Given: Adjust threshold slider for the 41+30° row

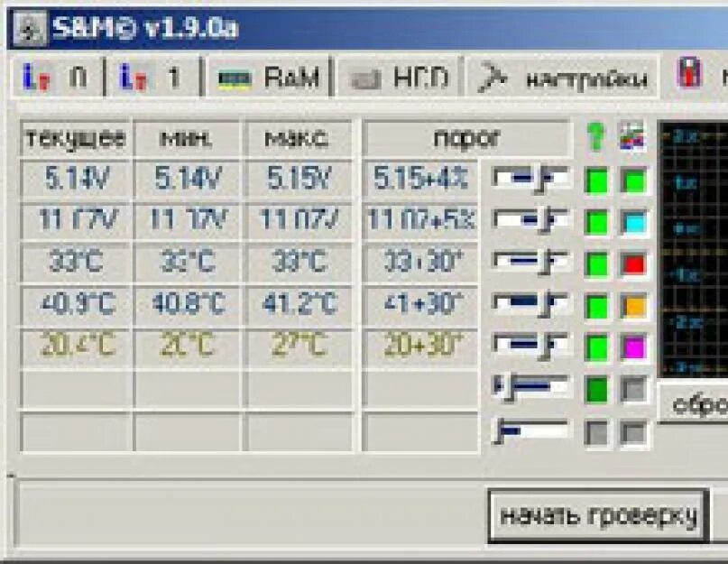Looking at the screenshot, I should click(x=531, y=303).
